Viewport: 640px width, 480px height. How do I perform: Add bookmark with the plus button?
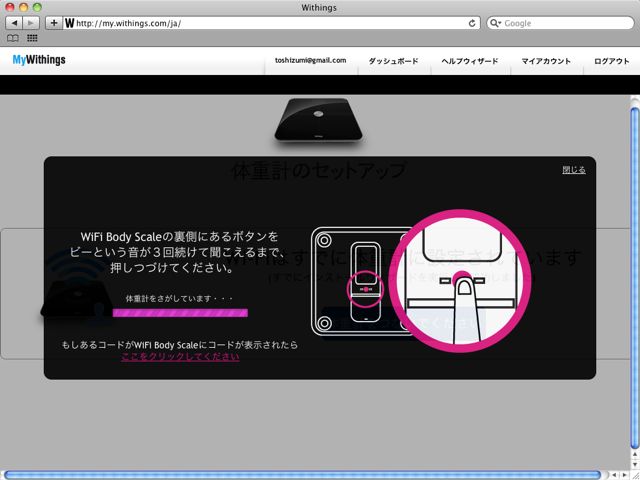pos(53,23)
